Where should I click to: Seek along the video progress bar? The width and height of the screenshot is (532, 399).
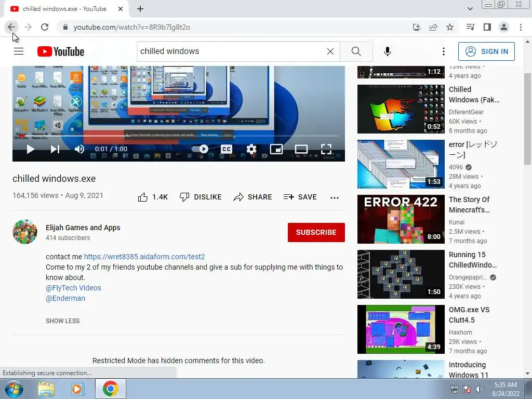point(179,136)
